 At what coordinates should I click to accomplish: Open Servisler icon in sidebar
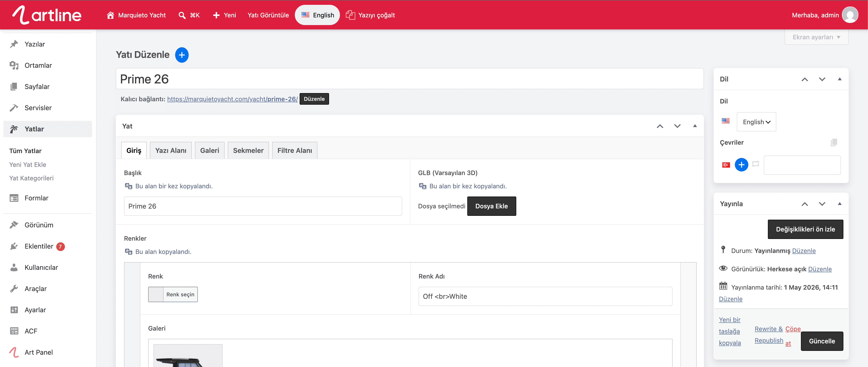pos(14,108)
